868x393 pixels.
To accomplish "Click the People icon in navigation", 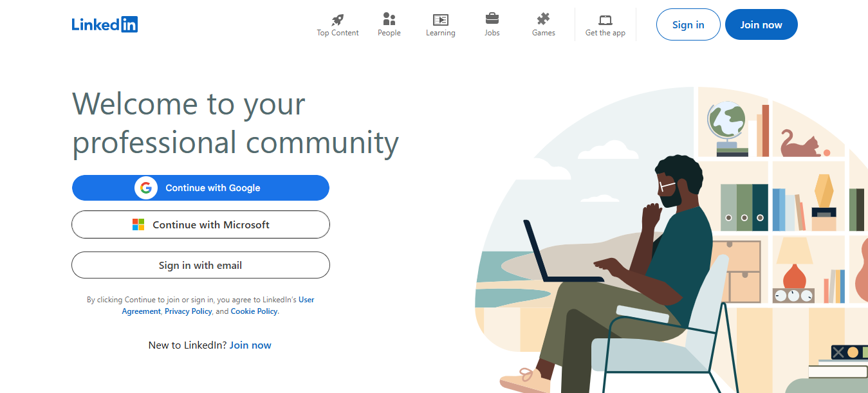I will click(x=389, y=19).
